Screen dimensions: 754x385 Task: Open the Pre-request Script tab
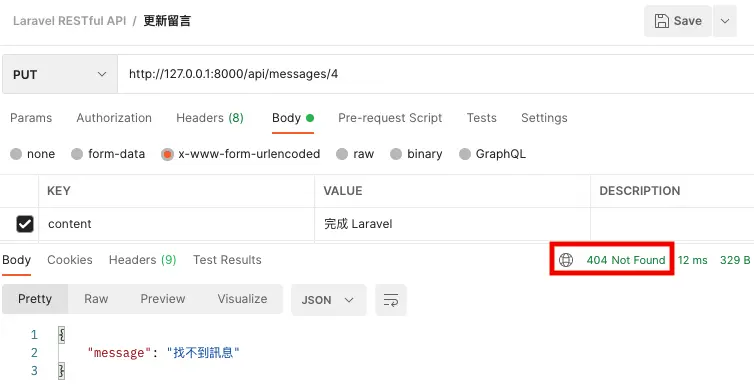point(390,118)
